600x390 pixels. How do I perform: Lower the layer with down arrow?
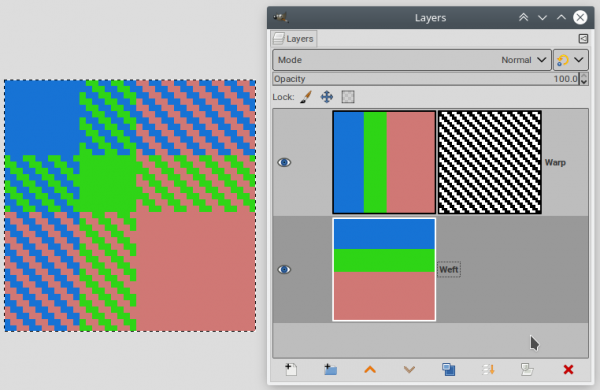pos(409,369)
